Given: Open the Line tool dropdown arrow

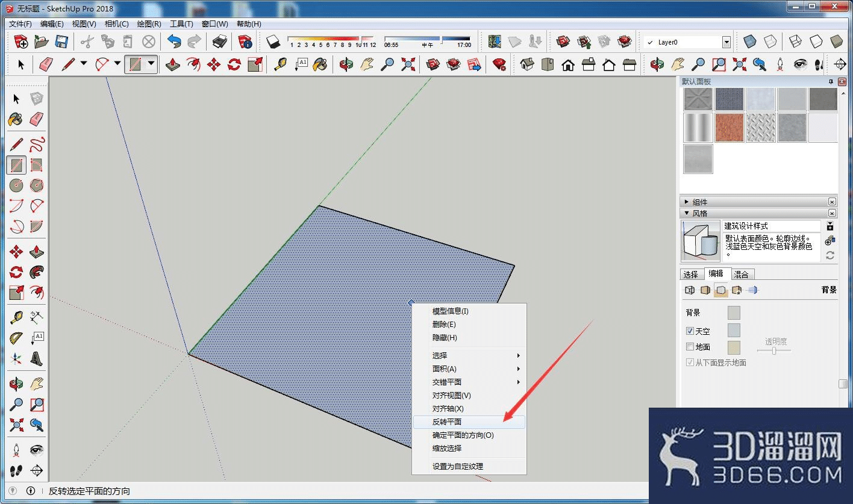Looking at the screenshot, I should pos(84,63).
